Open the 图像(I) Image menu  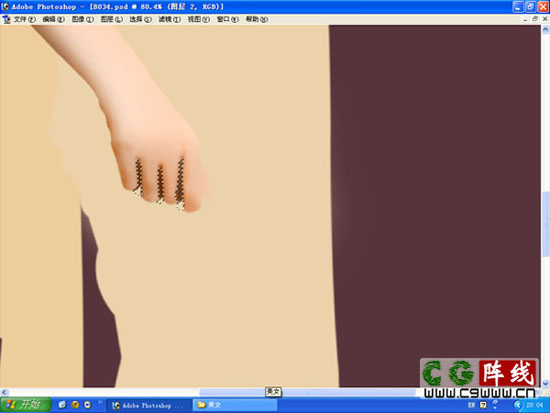coord(83,19)
